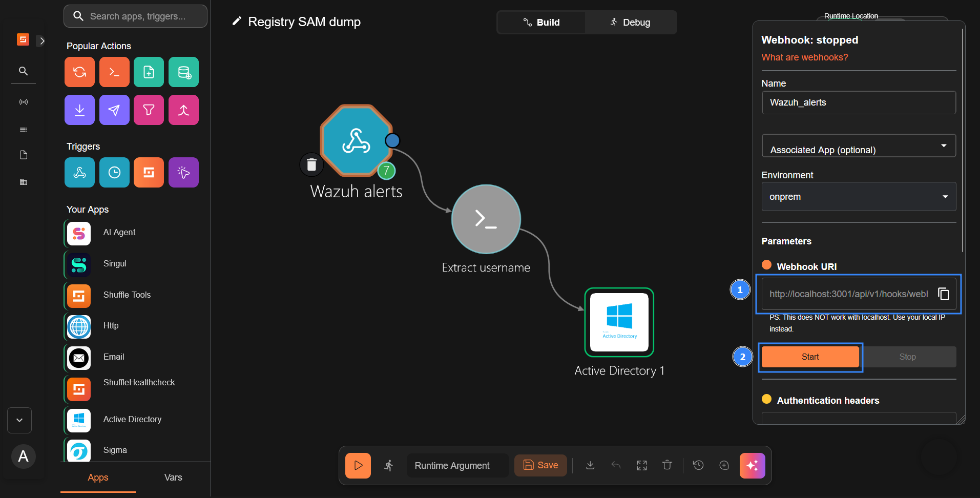Viewport: 980px width, 498px height.
Task: Select the webhook trigger icon under Triggers
Action: pyautogui.click(x=79, y=172)
